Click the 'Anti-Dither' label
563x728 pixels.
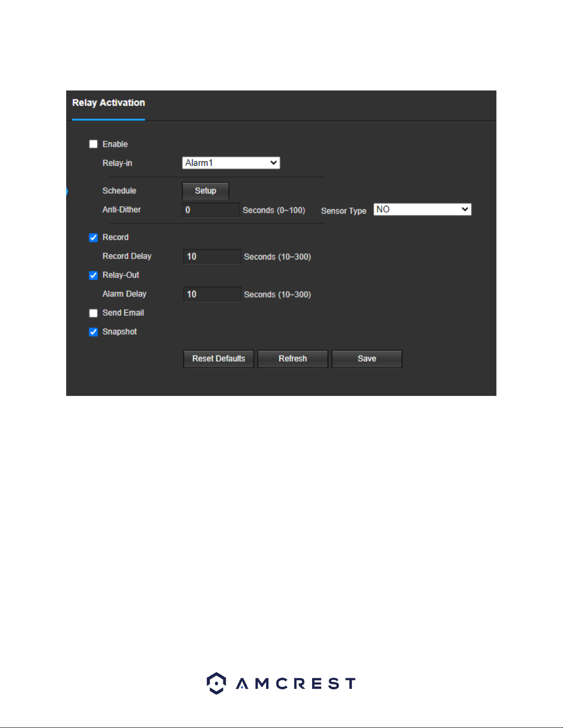pos(122,209)
